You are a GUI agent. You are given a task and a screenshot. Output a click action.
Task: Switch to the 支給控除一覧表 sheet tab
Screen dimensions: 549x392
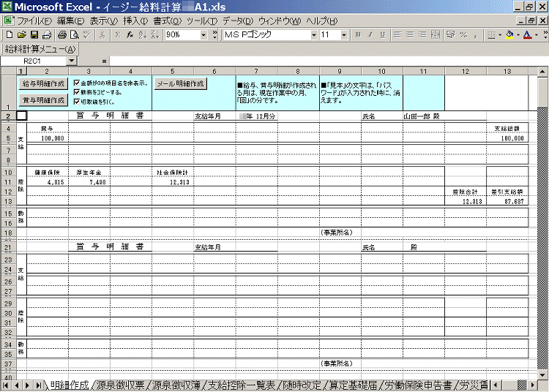point(241,385)
